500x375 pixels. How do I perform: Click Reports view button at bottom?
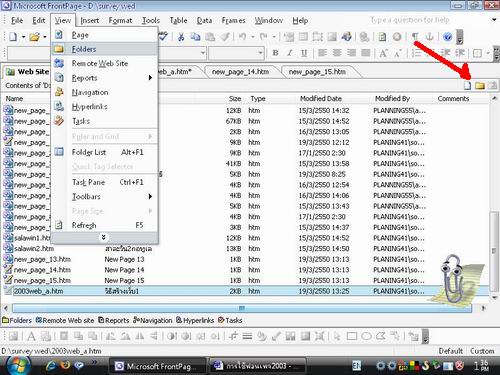tap(114, 320)
